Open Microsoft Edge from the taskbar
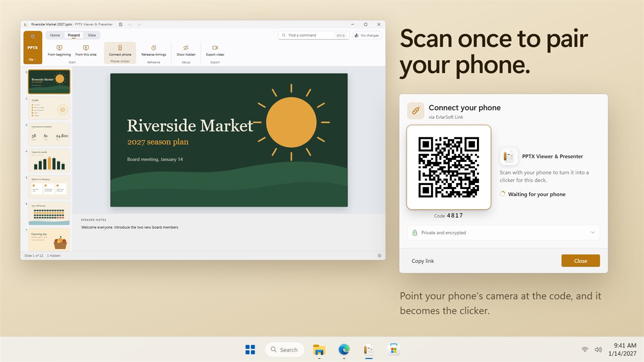 (x=344, y=349)
